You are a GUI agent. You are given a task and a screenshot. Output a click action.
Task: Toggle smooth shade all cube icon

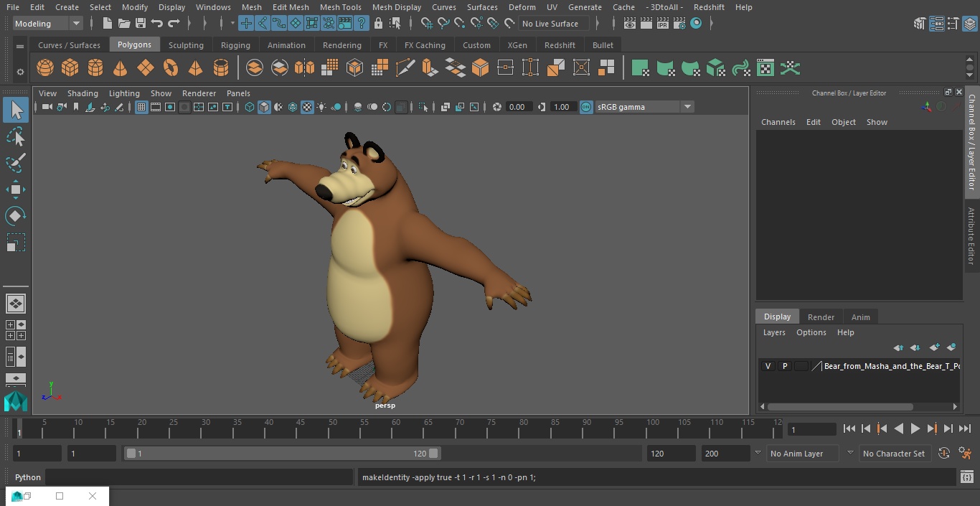tap(264, 107)
